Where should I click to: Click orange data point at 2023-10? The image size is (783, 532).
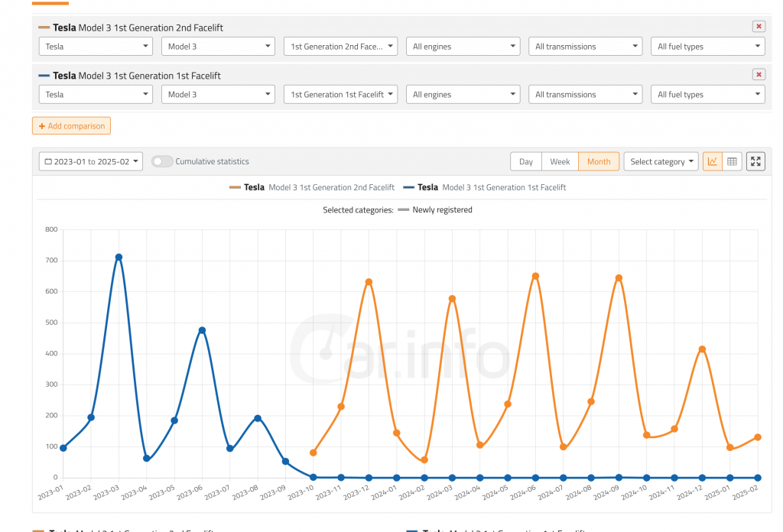click(313, 453)
